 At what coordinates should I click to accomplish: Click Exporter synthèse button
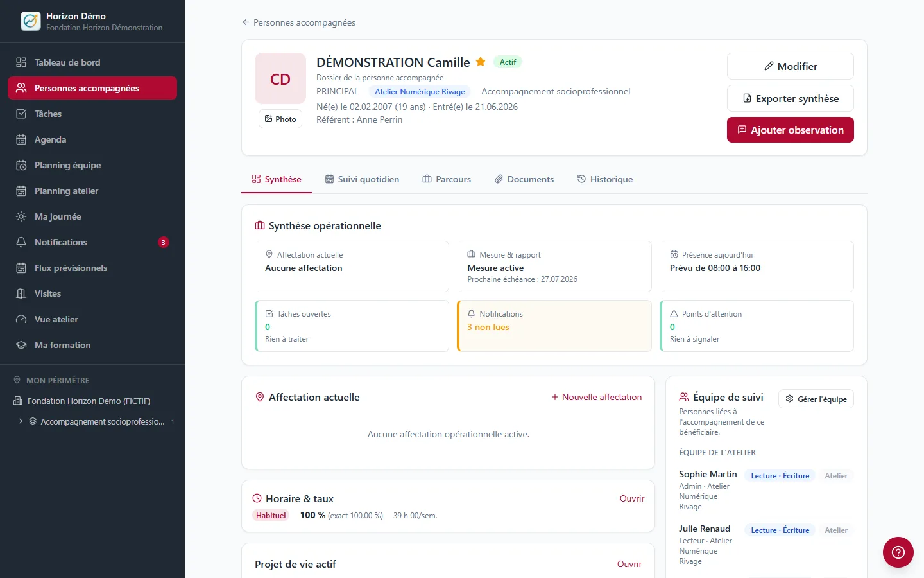791,98
